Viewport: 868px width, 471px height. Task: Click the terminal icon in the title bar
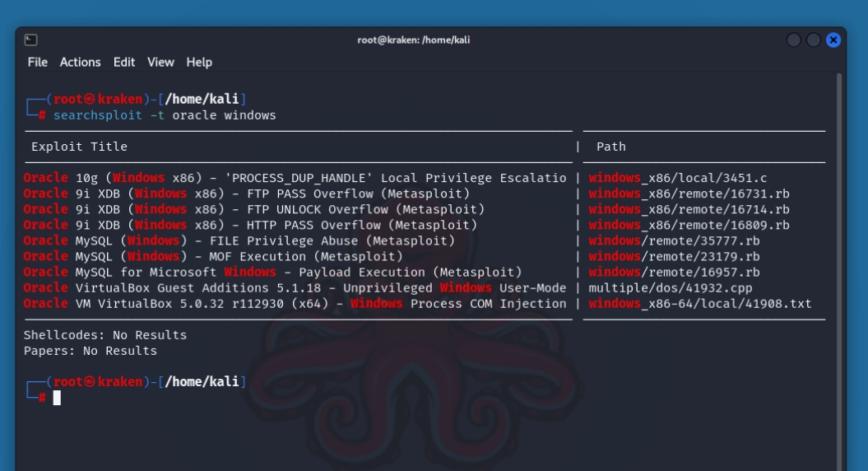point(30,40)
